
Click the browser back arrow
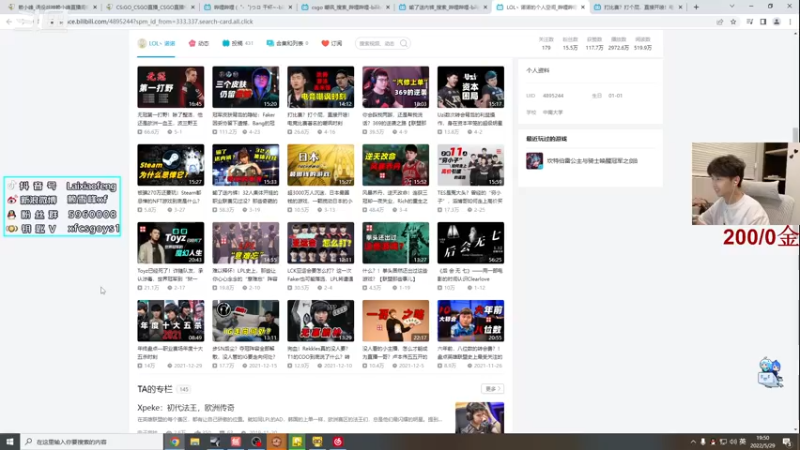point(9,22)
